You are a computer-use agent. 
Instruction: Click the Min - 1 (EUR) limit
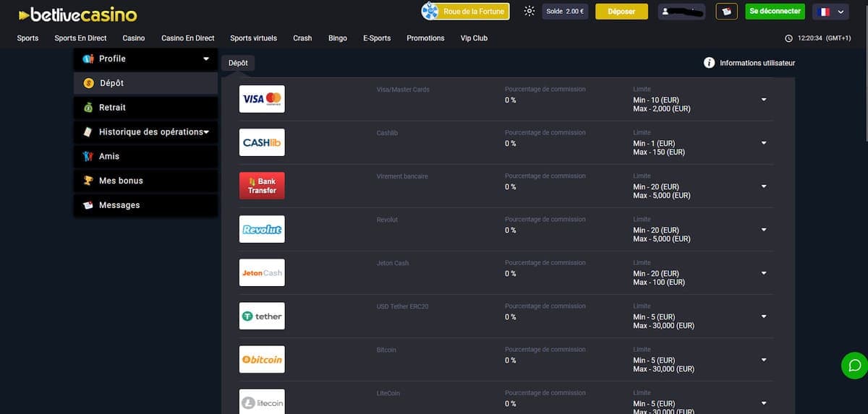(x=654, y=144)
